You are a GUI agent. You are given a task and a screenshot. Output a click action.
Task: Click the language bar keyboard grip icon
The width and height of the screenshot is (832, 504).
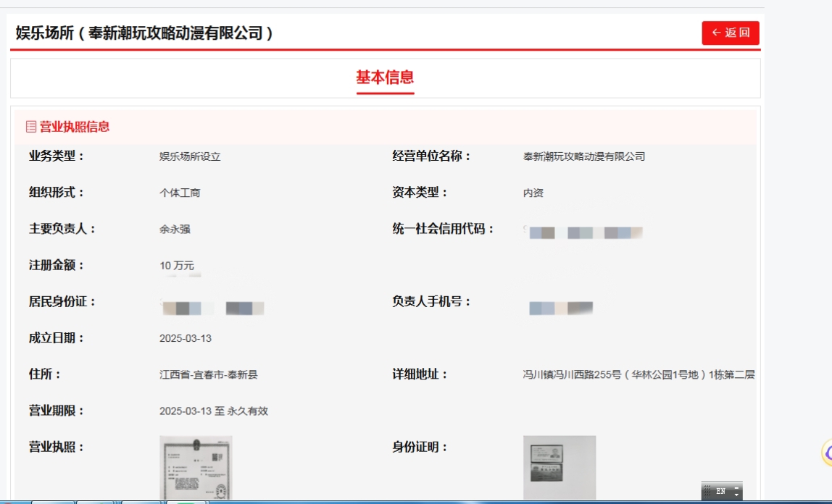pyautogui.click(x=707, y=491)
